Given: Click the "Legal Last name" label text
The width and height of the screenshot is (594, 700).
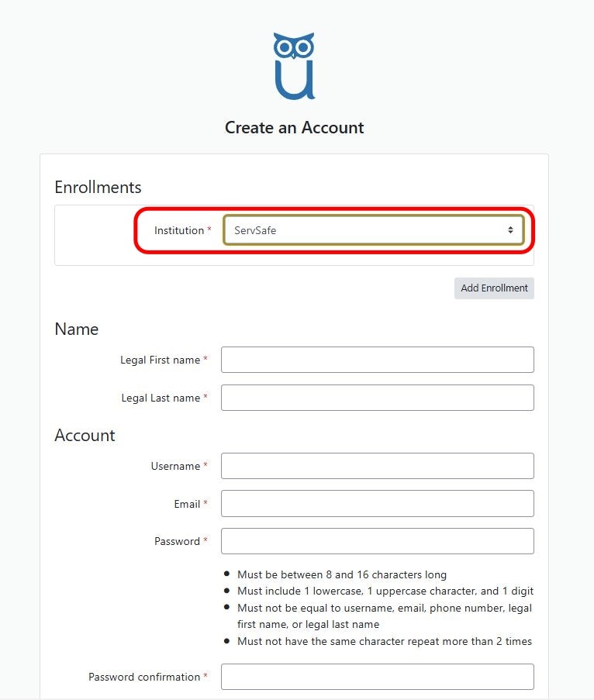Looking at the screenshot, I should pyautogui.click(x=161, y=398).
